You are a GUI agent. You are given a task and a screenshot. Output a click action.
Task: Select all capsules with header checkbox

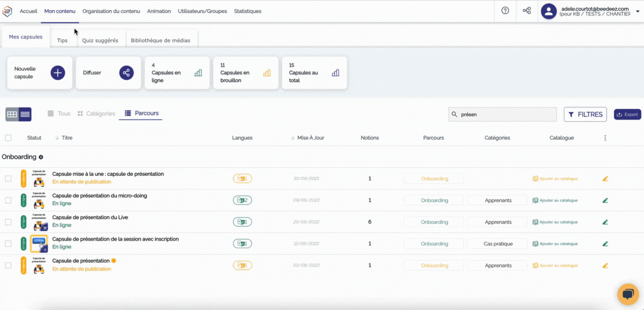8,138
